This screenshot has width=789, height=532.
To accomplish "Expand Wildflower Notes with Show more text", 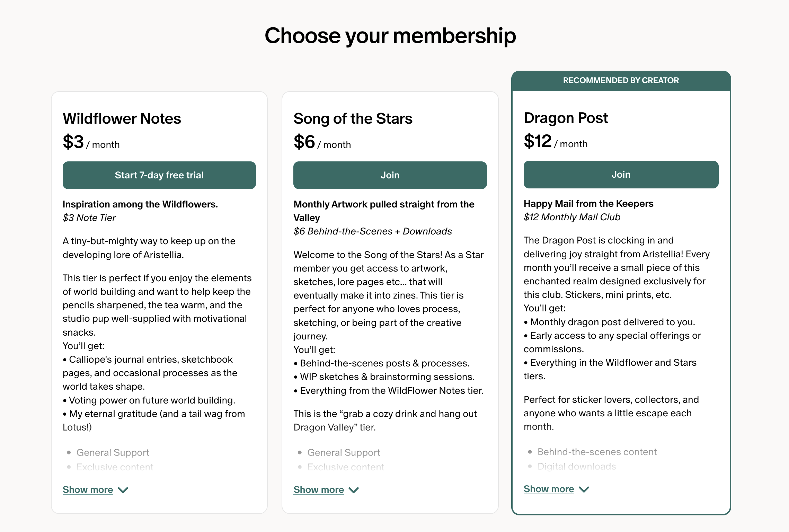I will coord(88,490).
